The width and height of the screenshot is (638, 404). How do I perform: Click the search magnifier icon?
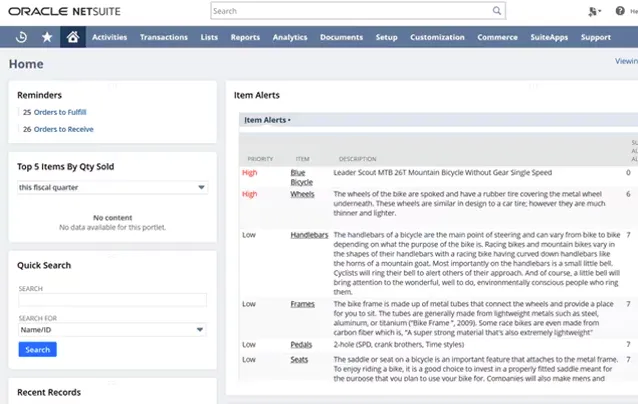496,11
